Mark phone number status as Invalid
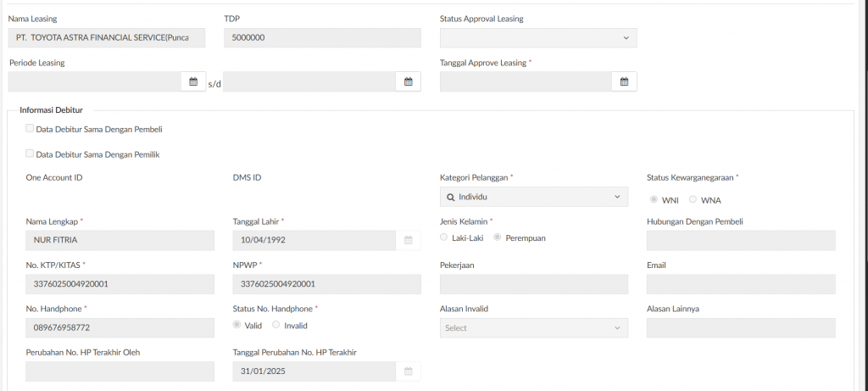 276,325
